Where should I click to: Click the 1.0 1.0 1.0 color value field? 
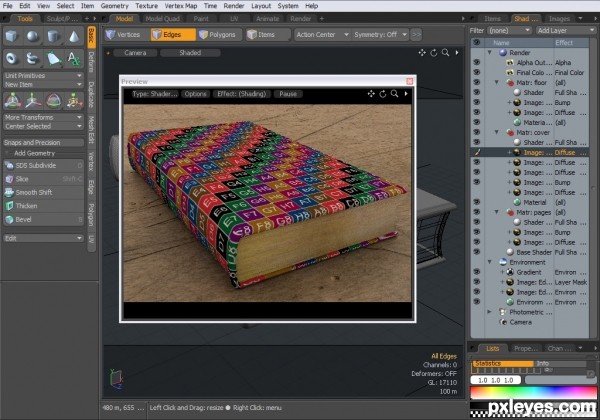click(496, 380)
